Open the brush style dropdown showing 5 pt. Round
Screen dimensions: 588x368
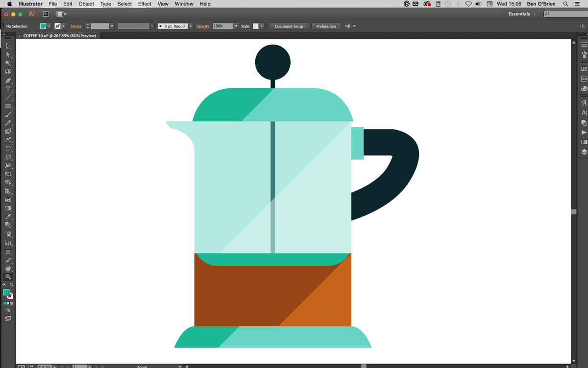191,26
